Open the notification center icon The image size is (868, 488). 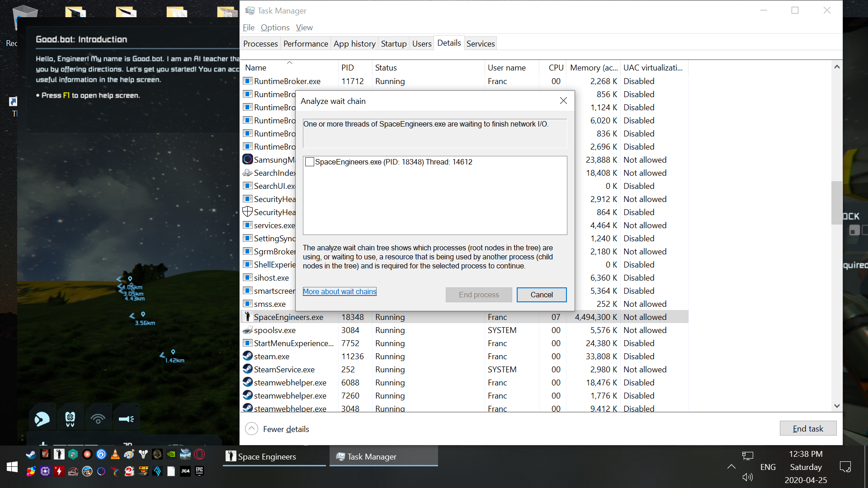point(845,467)
